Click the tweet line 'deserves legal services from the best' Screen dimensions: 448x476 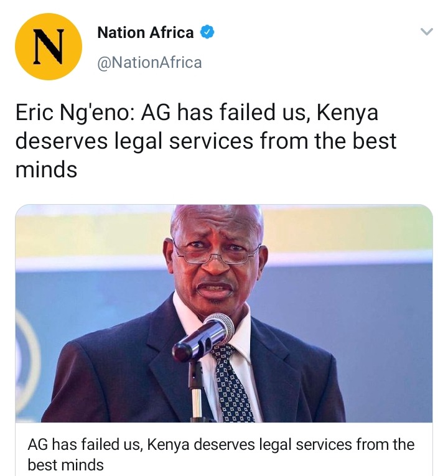coord(206,141)
